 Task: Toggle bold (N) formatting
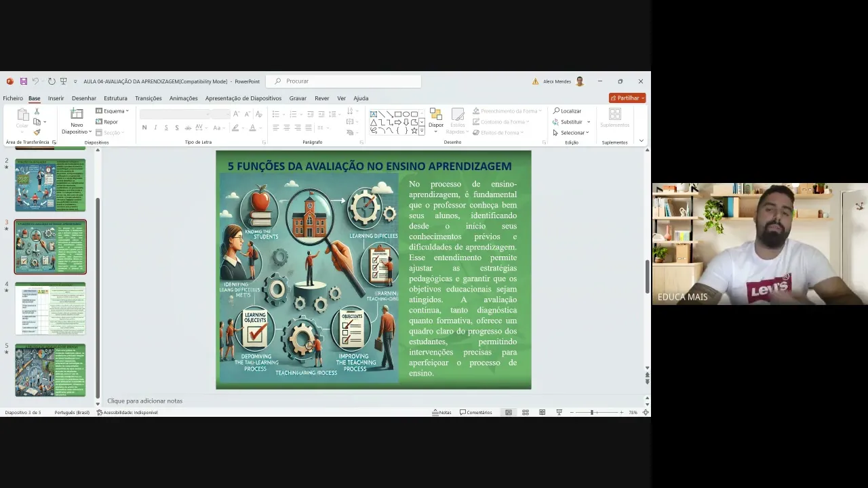pos(144,127)
